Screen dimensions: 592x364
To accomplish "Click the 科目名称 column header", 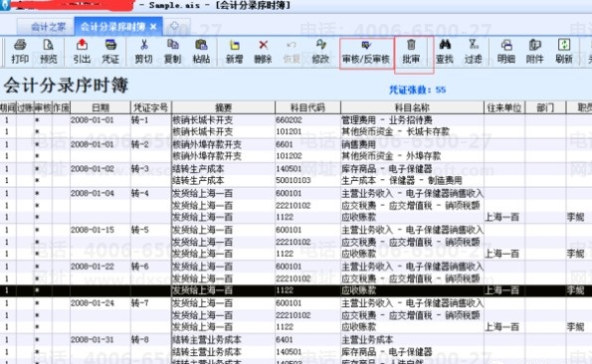I will coord(412,107).
